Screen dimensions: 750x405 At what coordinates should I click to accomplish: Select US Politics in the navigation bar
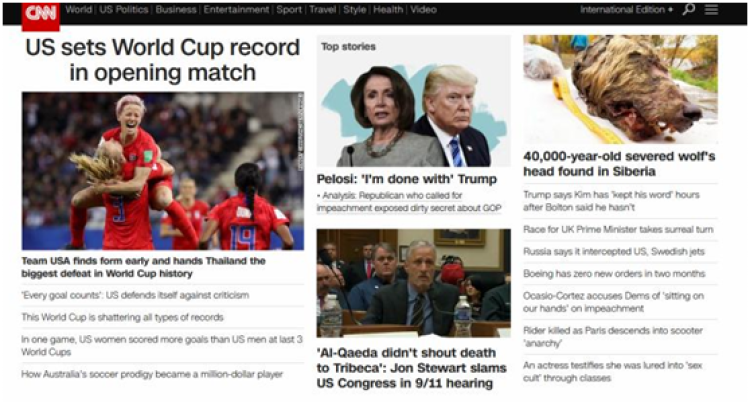pyautogui.click(x=123, y=10)
